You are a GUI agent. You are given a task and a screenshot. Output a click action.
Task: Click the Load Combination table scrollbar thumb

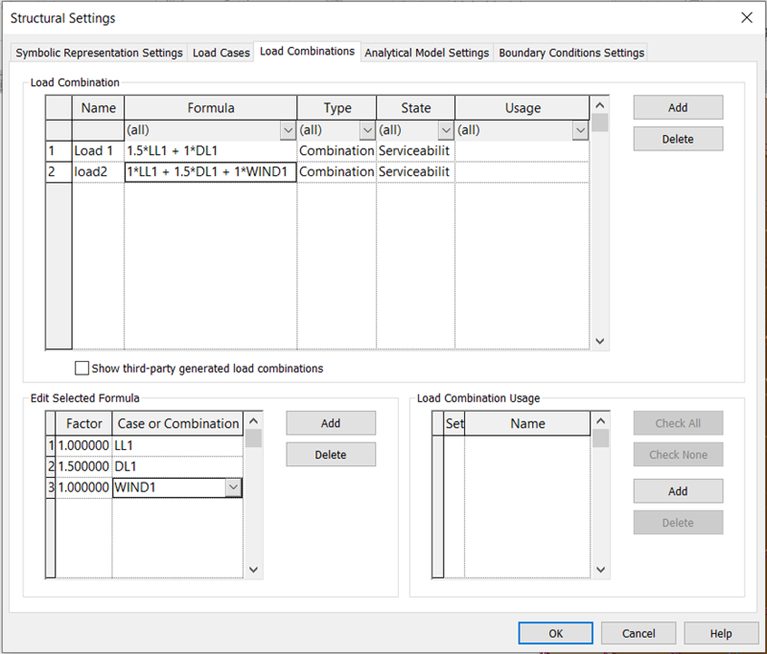coord(600,123)
